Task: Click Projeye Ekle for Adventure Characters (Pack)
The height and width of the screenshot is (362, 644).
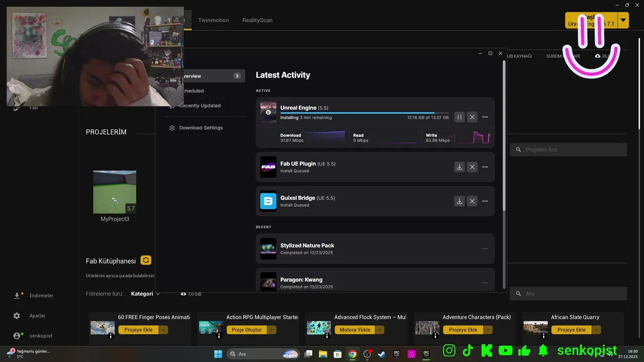Action: (x=463, y=330)
